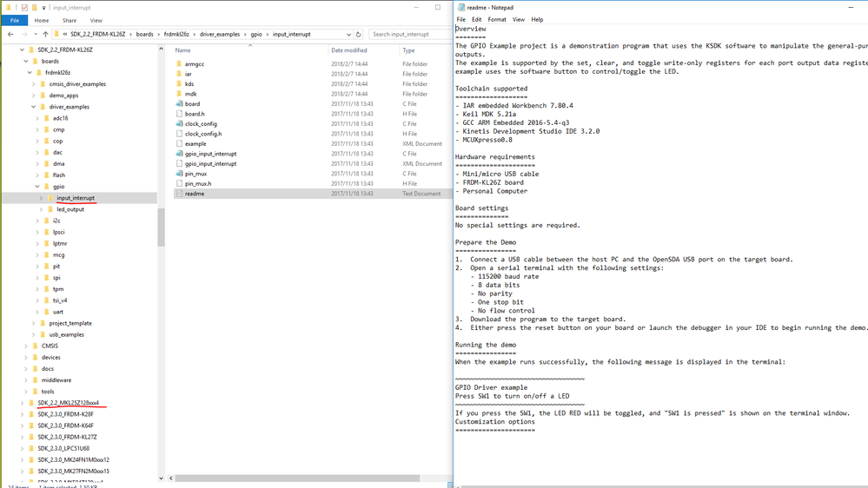Image resolution: width=868 pixels, height=488 pixels.
Task: Select the middleware folder in tree
Action: pos(56,380)
